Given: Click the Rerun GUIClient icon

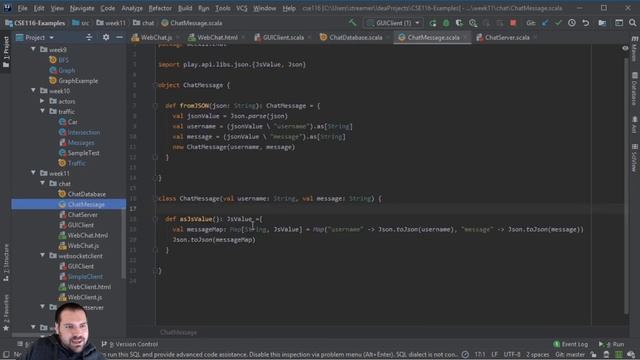Looking at the screenshot, I should [433, 23].
